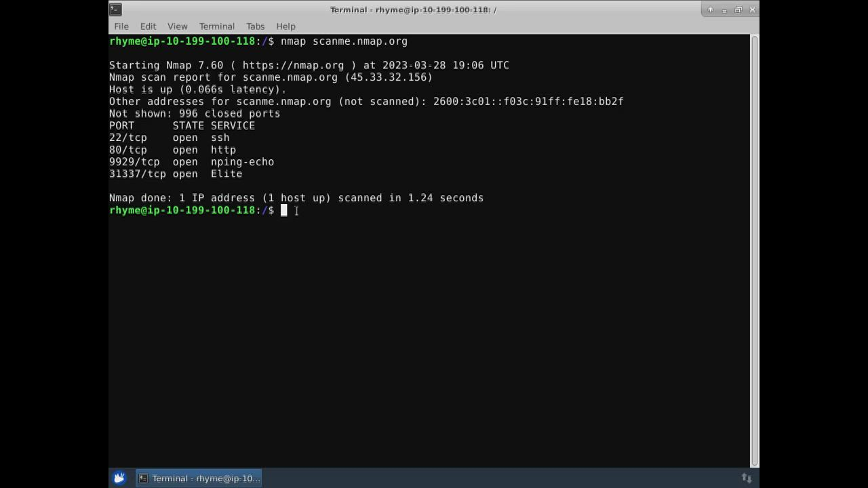Close the Terminal window
Image resolution: width=868 pixels, height=488 pixels.
pyautogui.click(x=752, y=9)
